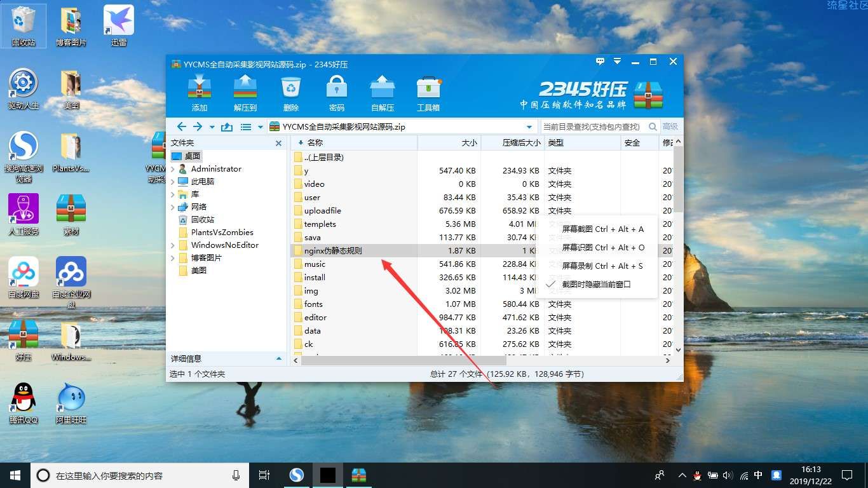Open the Recycle Bin desktop icon
The width and height of the screenshot is (868, 488).
[24, 26]
